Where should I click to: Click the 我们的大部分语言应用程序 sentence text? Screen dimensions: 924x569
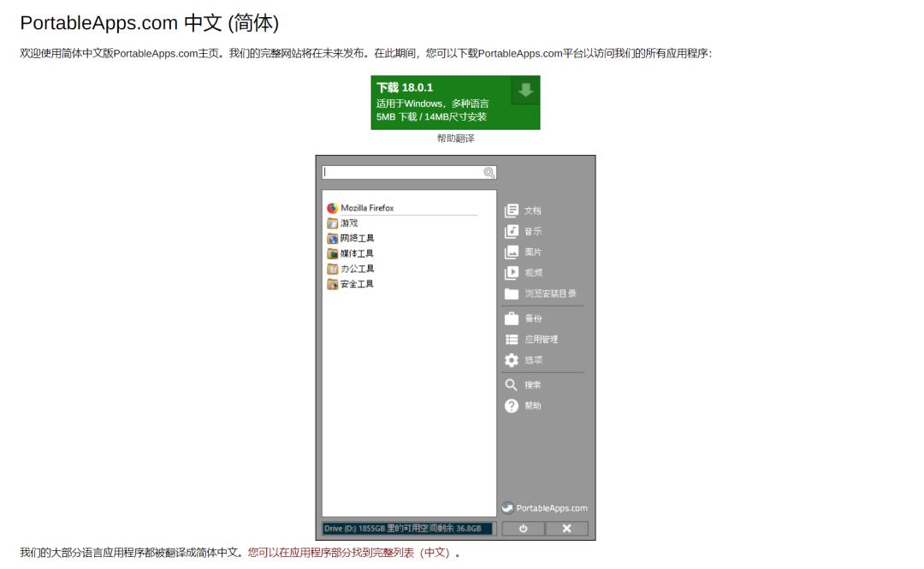point(133,553)
